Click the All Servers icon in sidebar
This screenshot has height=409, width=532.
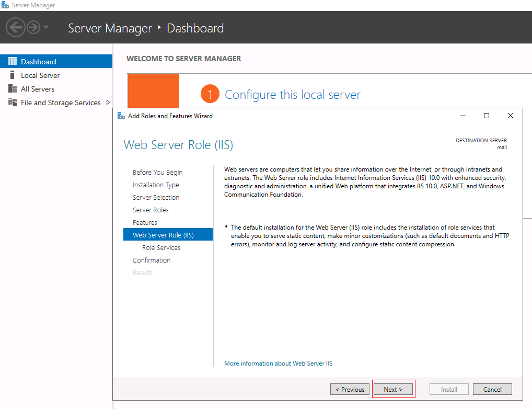[13, 89]
